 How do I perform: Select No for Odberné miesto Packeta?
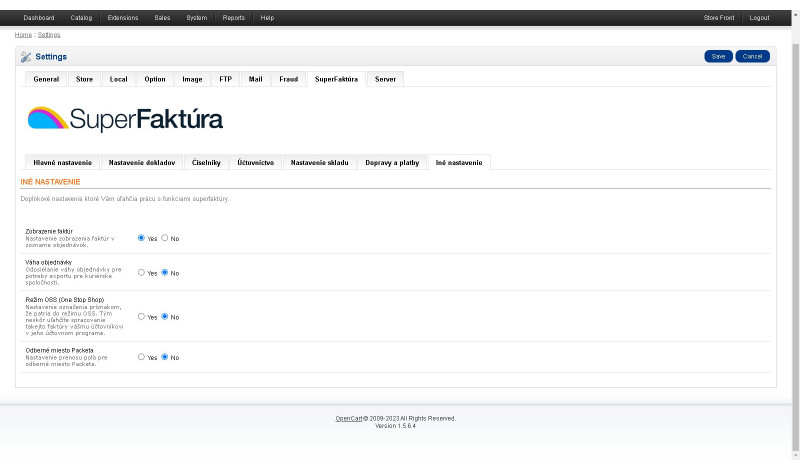[x=165, y=357]
